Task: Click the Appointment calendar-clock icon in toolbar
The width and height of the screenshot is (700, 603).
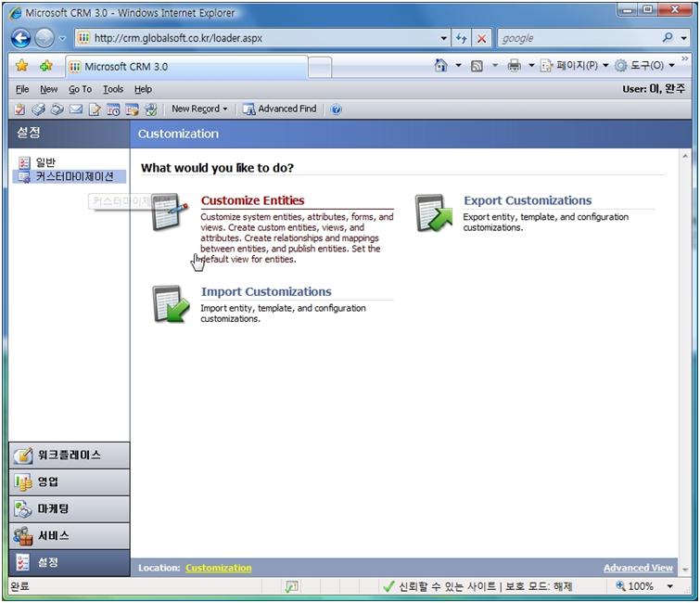Action: point(113,109)
